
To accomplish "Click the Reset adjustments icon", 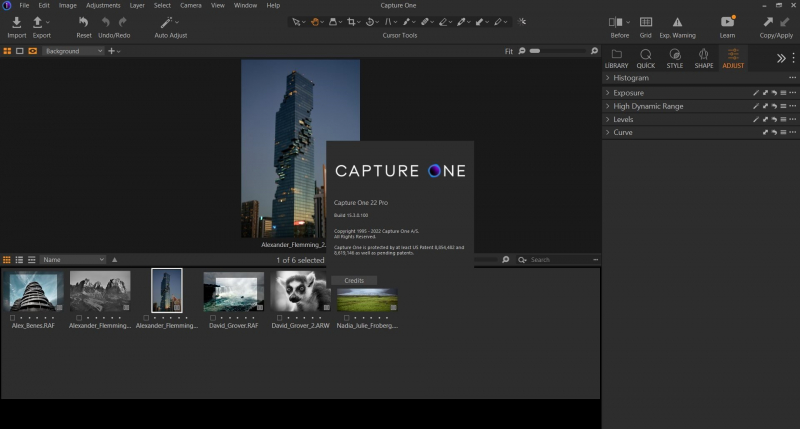I will (84, 22).
